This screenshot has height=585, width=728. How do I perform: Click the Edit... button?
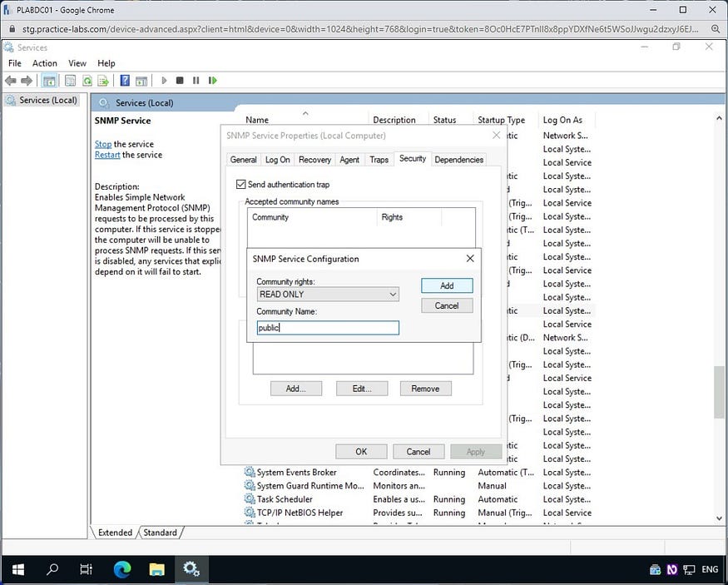pyautogui.click(x=362, y=389)
